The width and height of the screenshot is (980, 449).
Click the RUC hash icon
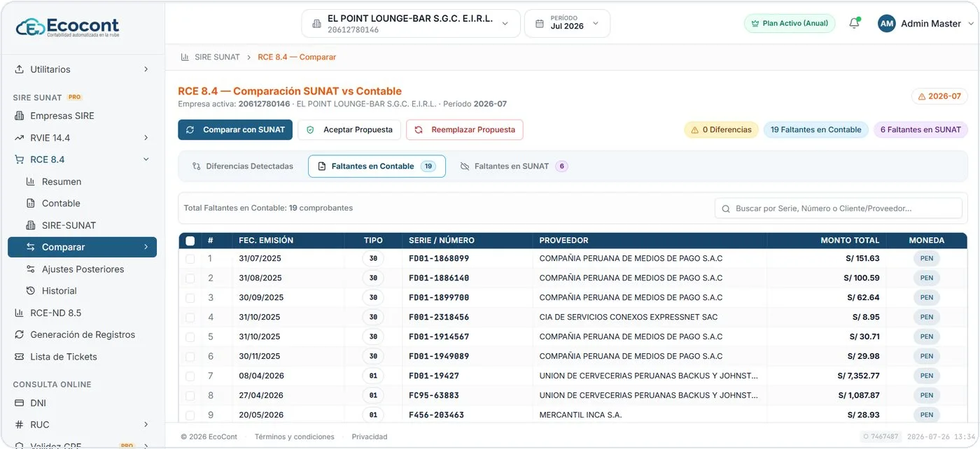click(x=19, y=425)
